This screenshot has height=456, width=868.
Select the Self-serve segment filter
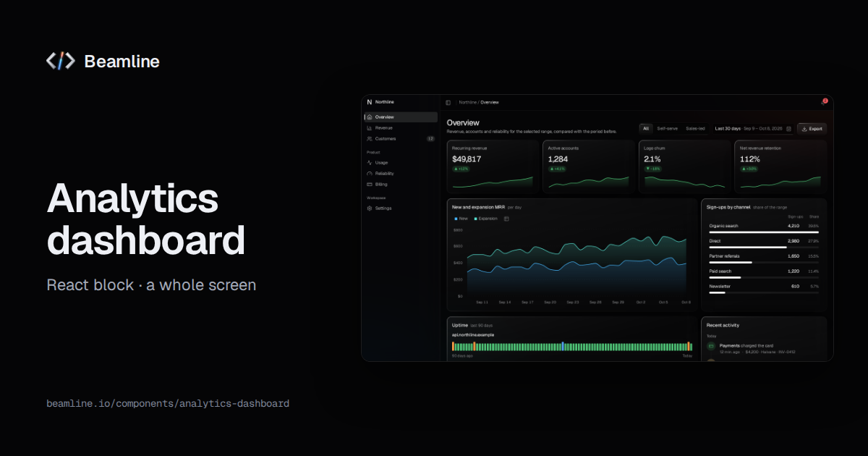coord(667,129)
